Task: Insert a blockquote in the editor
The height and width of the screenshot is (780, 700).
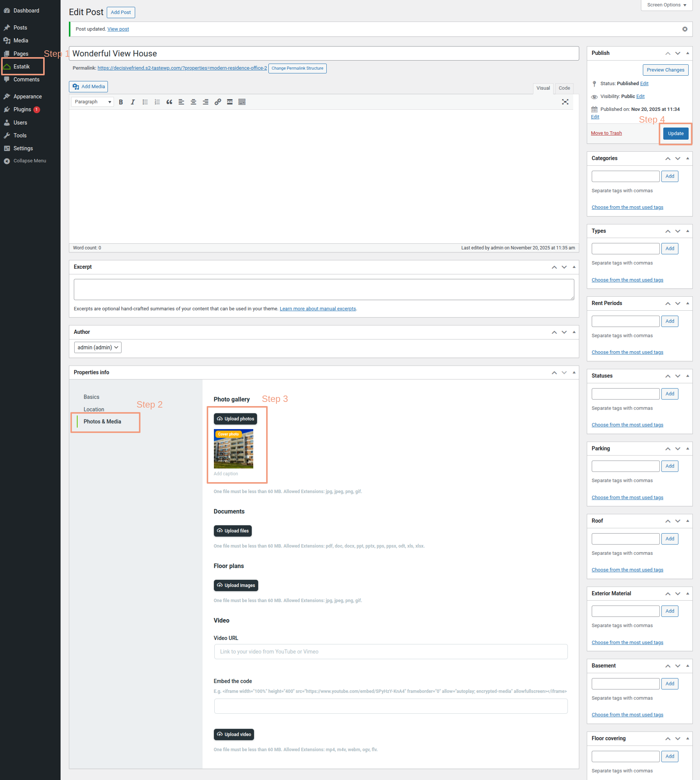Action: pos(169,102)
